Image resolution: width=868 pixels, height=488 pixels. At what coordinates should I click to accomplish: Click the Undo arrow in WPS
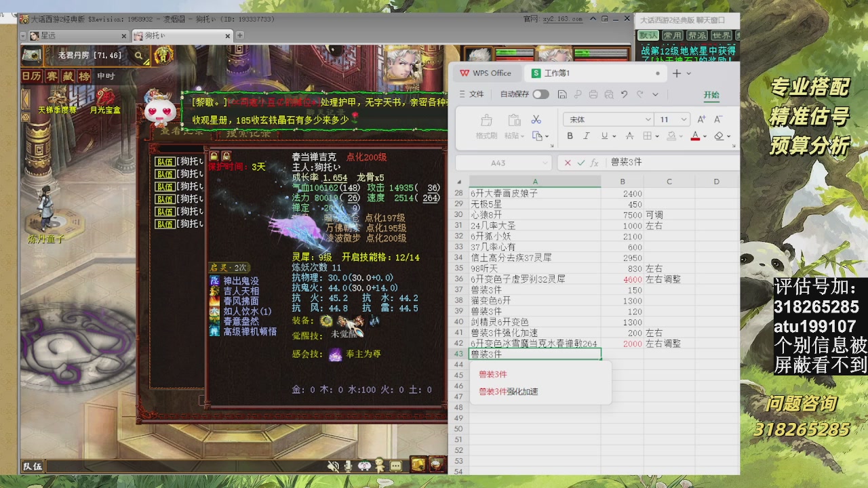pos(624,94)
